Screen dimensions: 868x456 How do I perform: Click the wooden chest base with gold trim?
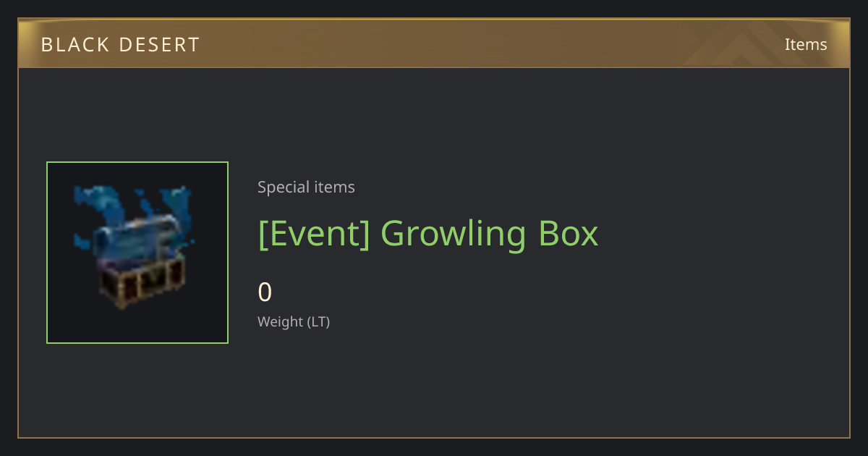[x=141, y=282]
